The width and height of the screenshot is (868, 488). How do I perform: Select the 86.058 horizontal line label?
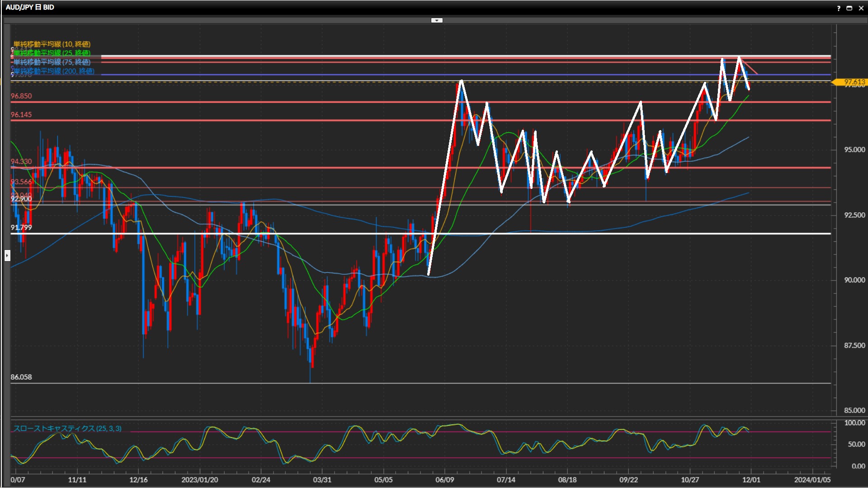tap(21, 377)
